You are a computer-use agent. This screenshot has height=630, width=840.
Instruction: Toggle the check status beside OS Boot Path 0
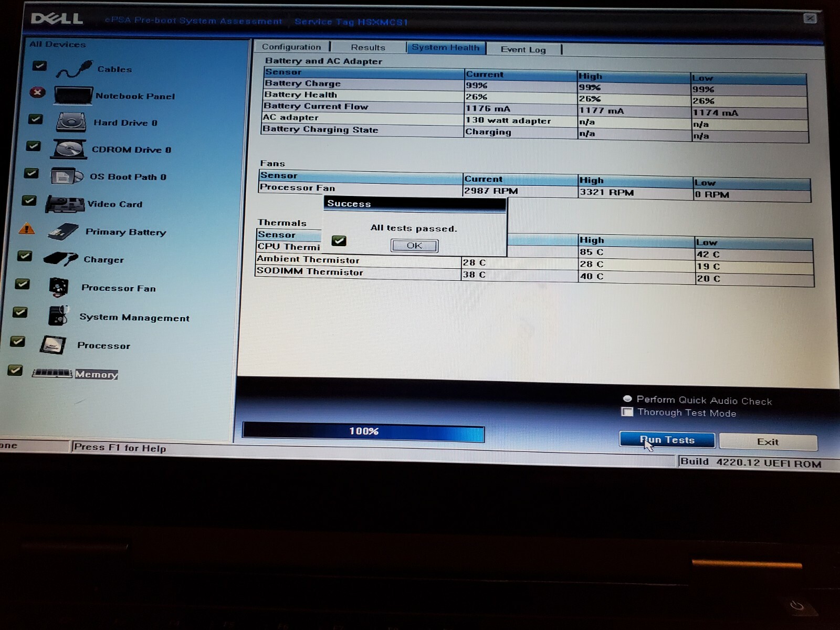[31, 173]
